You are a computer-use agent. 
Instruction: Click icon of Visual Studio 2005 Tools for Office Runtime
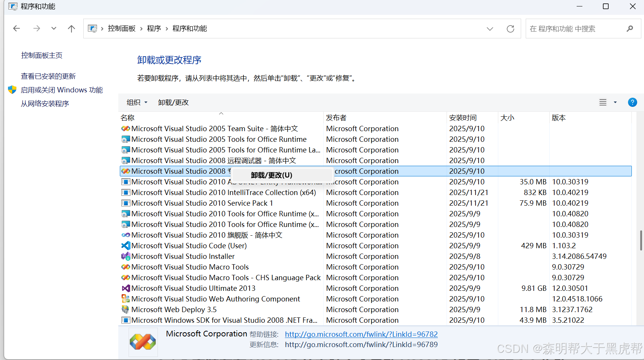coord(126,139)
